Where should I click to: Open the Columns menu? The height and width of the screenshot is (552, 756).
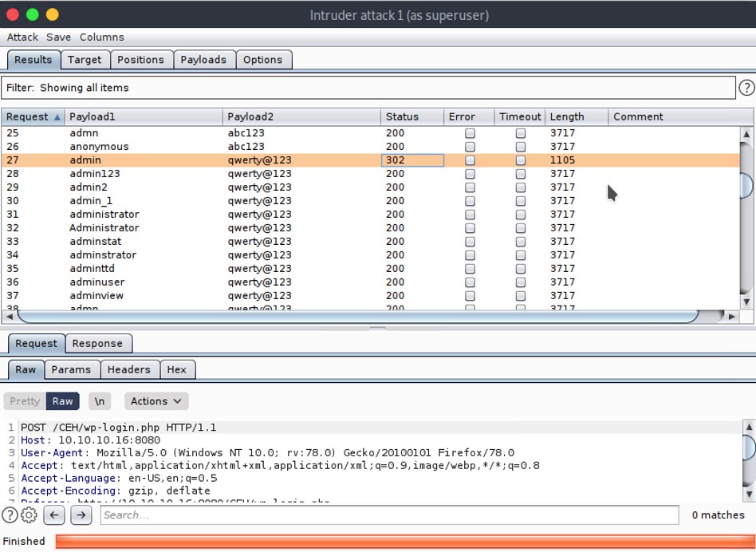pyautogui.click(x=101, y=37)
